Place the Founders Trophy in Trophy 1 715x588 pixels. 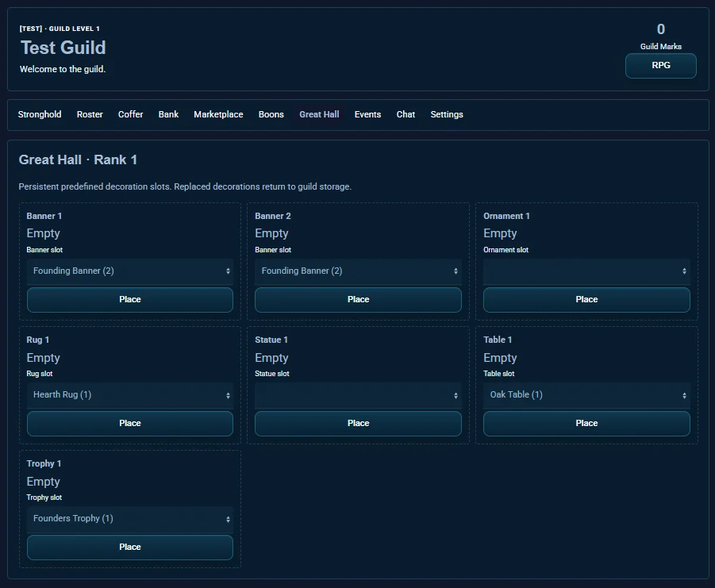[x=130, y=547]
